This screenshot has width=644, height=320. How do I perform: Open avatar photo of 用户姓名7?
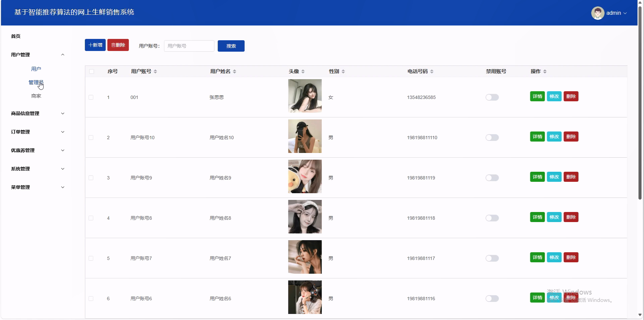click(305, 257)
